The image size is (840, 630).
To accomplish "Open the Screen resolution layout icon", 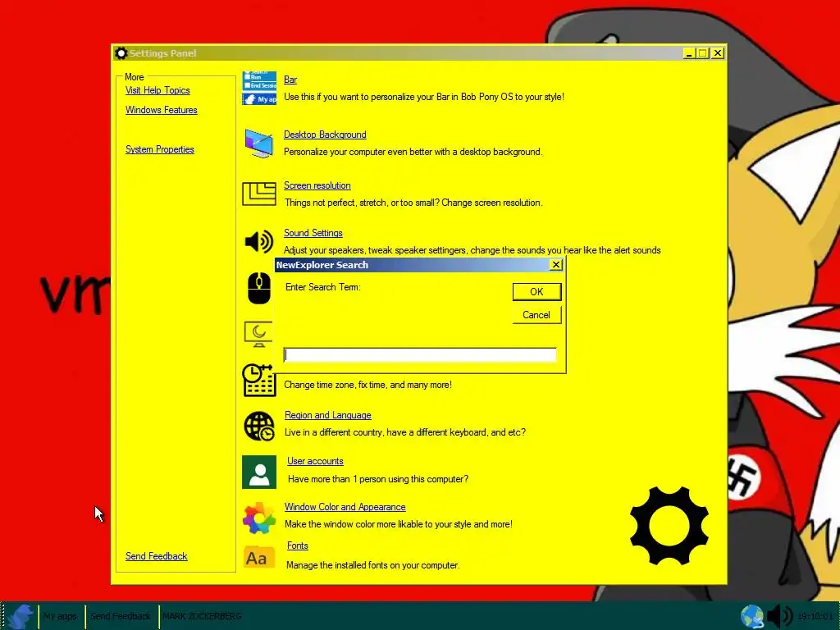I will click(x=259, y=194).
